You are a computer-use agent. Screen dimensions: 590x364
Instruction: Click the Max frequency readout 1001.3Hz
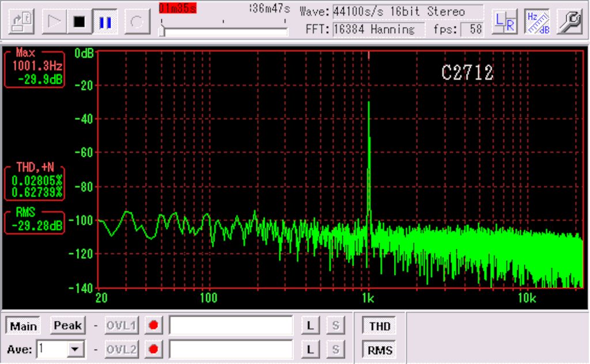click(x=37, y=66)
